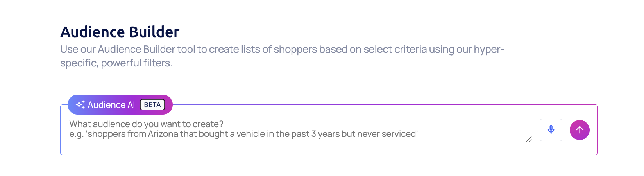Click the 'hyper-specific, powerful filters' subtitle text
The height and width of the screenshot is (176, 644).
click(116, 63)
